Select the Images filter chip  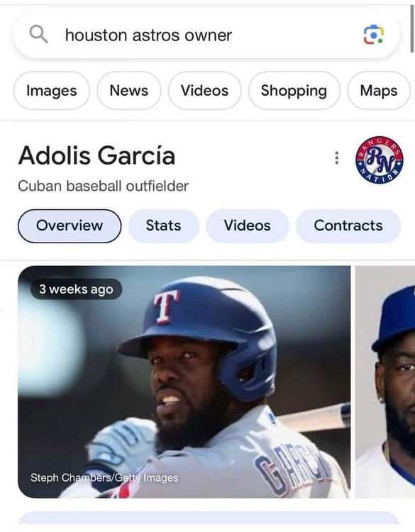pyautogui.click(x=52, y=91)
